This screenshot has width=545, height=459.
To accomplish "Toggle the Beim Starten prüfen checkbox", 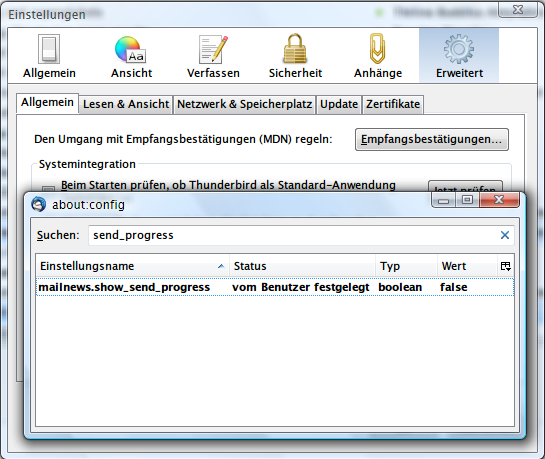I will (48, 189).
